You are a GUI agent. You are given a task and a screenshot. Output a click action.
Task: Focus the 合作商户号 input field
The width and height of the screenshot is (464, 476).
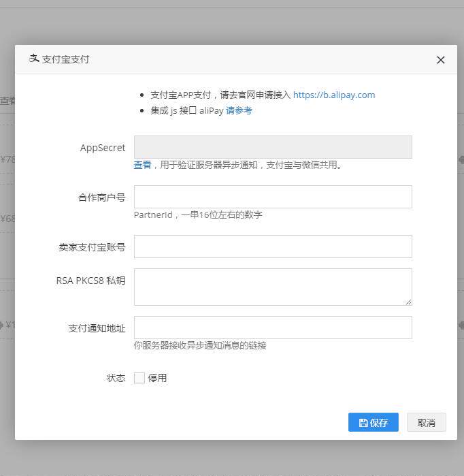click(273, 197)
